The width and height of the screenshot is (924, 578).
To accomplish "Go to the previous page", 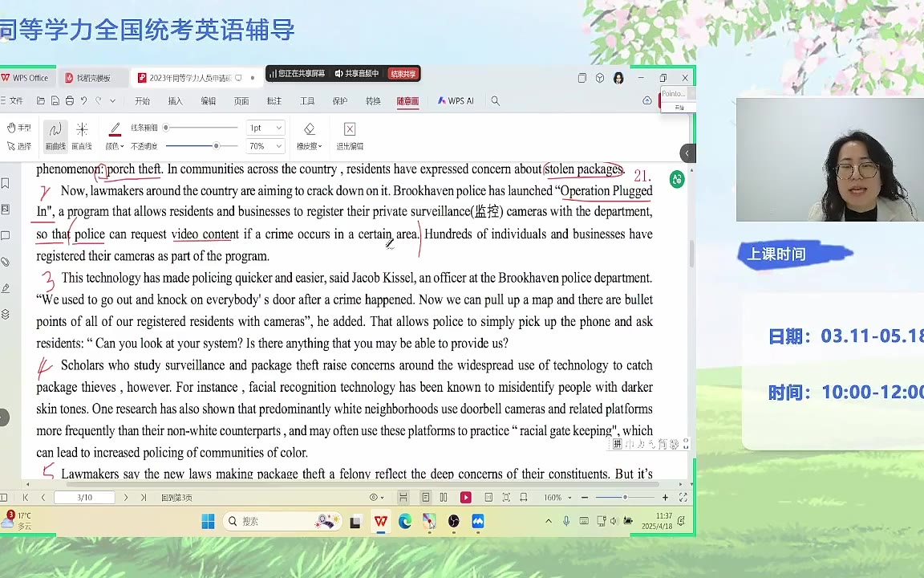I will coord(43,498).
